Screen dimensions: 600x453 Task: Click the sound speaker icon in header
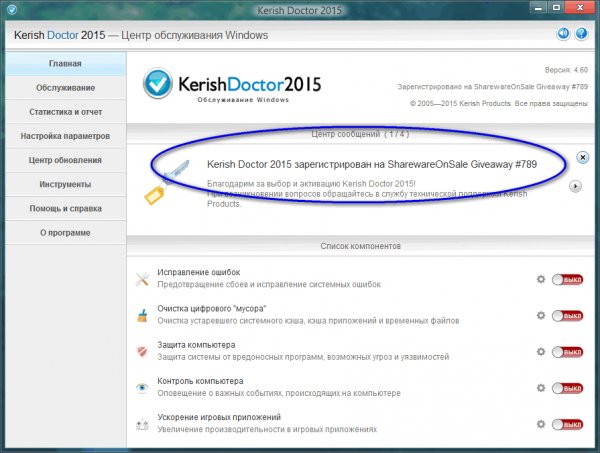tap(562, 34)
